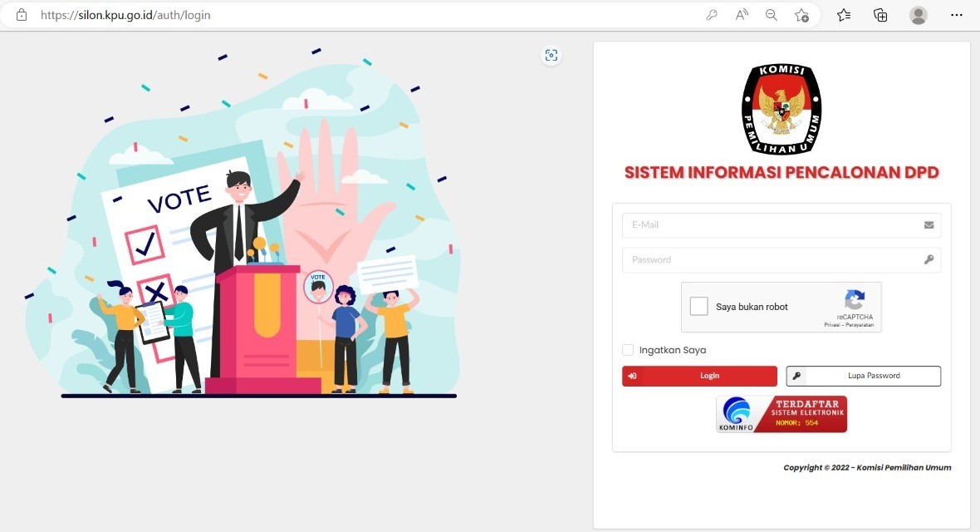Check the Saya bukan robot checkbox
Viewport: 980px width, 532px height.
[699, 307]
